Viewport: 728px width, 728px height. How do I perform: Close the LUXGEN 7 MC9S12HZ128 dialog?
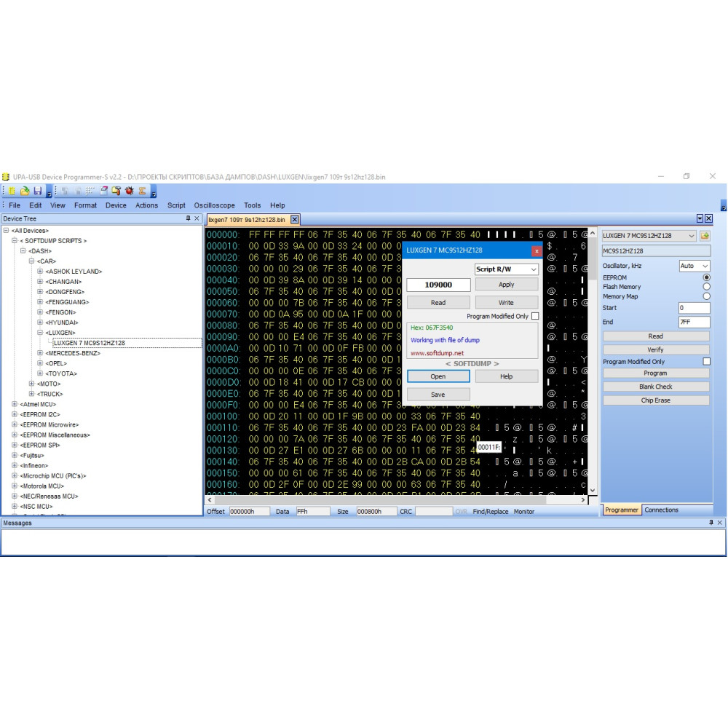click(x=537, y=250)
